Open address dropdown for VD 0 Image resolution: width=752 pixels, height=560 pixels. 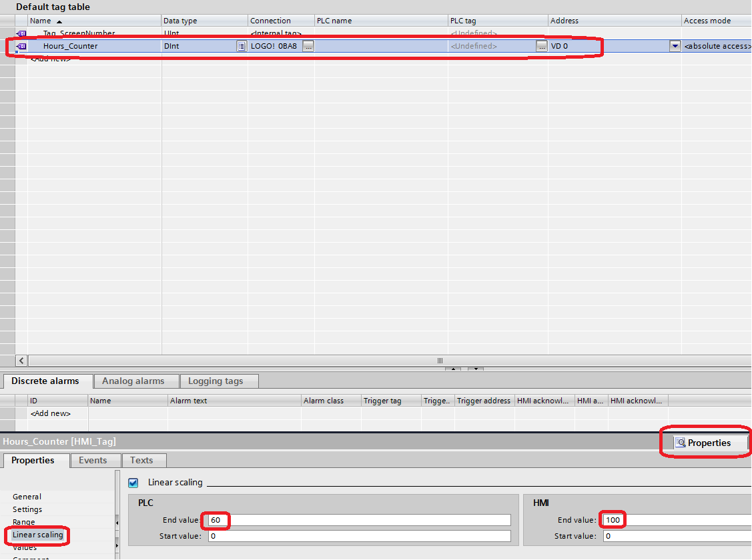pyautogui.click(x=675, y=47)
